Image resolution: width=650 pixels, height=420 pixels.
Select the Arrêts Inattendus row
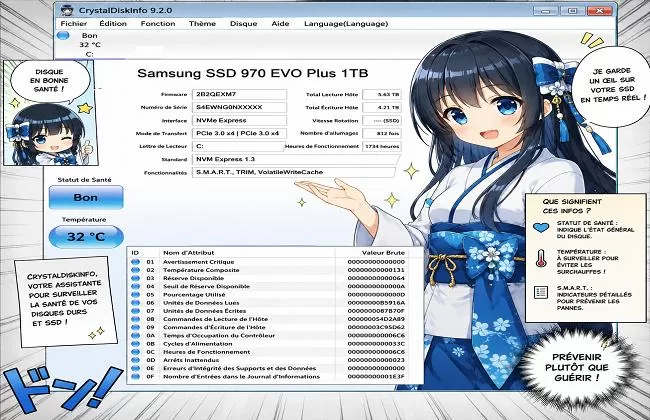coord(274,360)
